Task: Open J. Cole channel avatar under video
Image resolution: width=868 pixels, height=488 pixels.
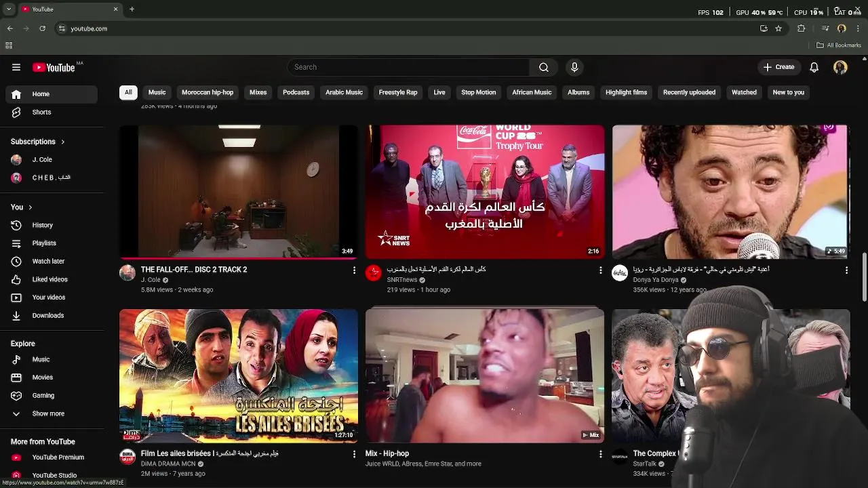Action: tap(127, 273)
